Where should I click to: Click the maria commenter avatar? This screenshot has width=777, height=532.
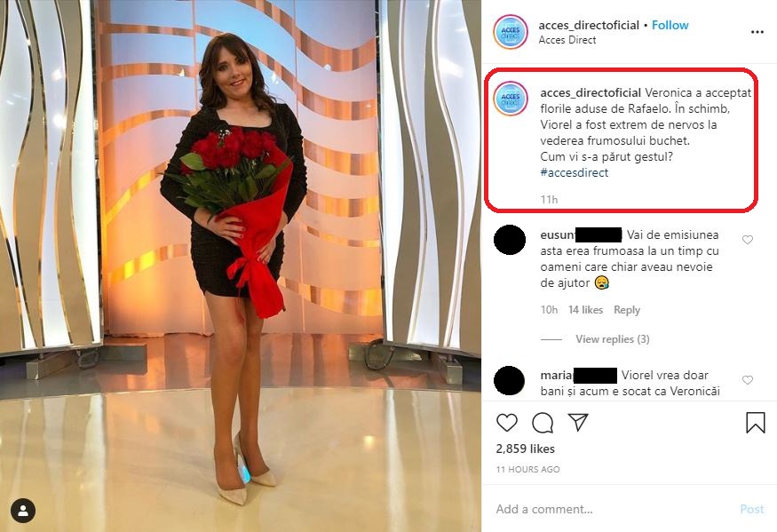tap(510, 381)
